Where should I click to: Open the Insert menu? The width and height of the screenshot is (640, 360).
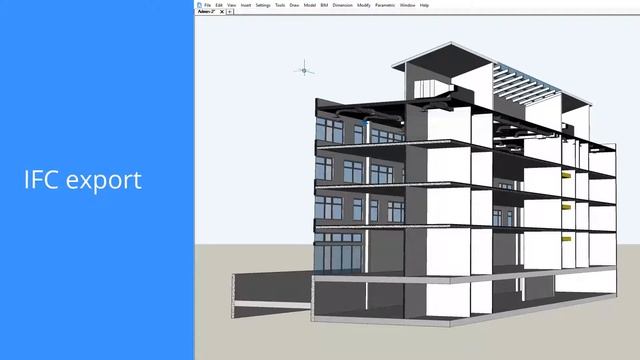point(246,5)
